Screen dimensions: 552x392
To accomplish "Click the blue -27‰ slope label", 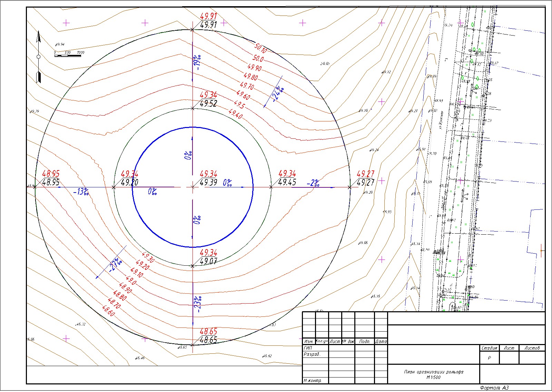I will tap(116, 265).
